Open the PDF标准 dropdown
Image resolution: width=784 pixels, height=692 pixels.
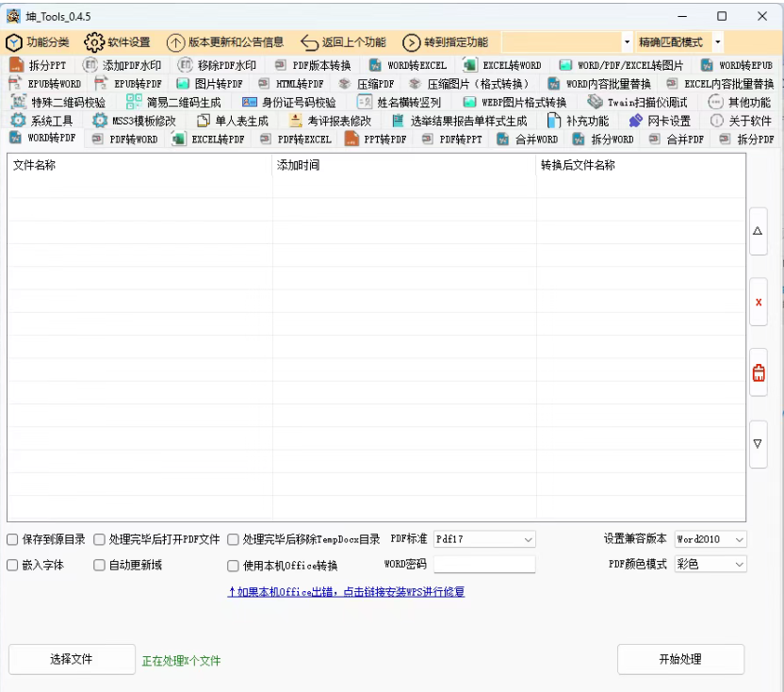(483, 539)
